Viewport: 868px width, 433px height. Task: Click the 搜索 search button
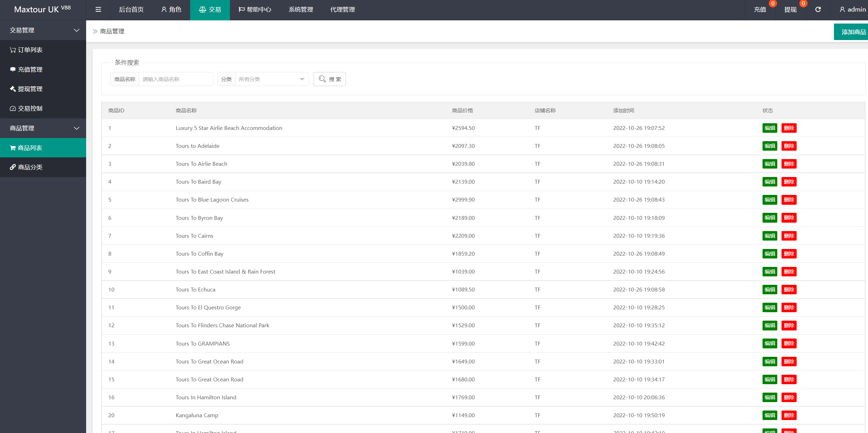[329, 79]
